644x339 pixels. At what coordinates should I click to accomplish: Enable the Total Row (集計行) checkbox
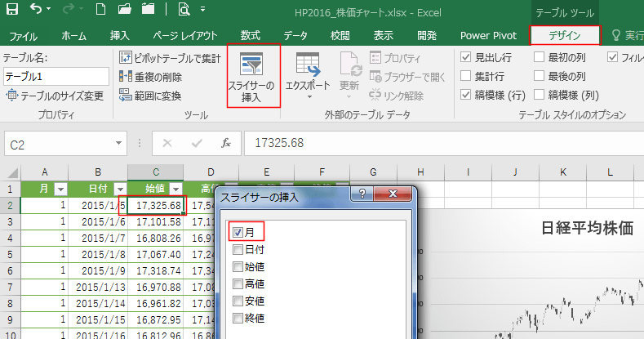[x=465, y=76]
